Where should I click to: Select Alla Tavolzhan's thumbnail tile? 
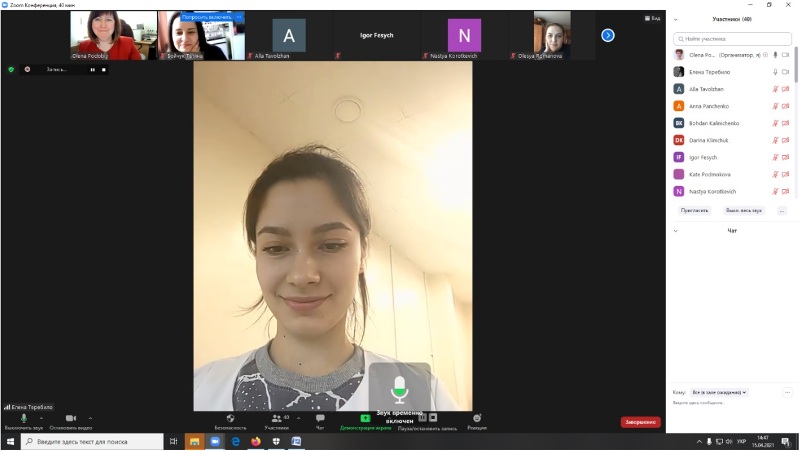(x=289, y=35)
